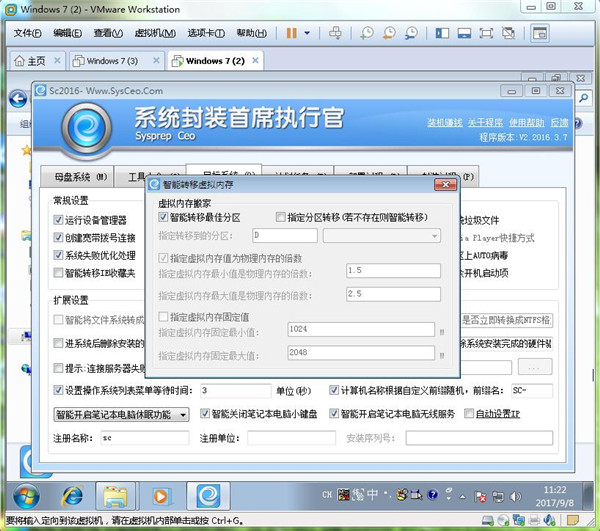Open 查看(V) menu

[108, 33]
